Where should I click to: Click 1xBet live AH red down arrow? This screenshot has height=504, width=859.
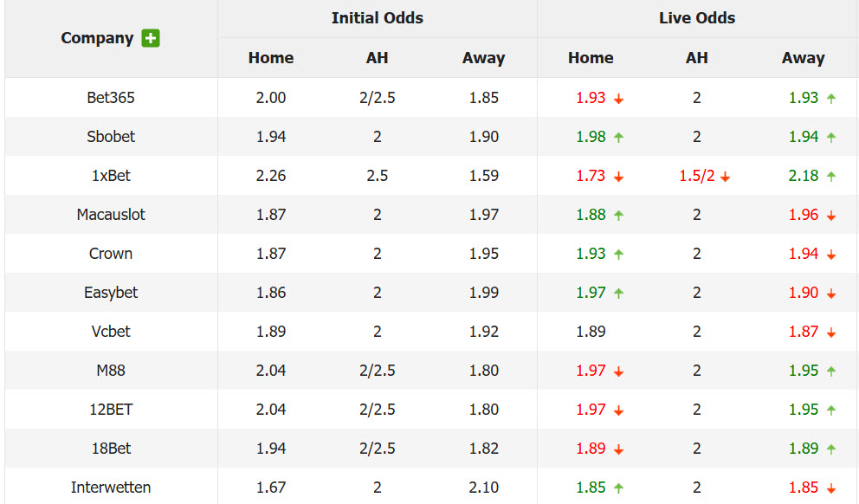[725, 177]
